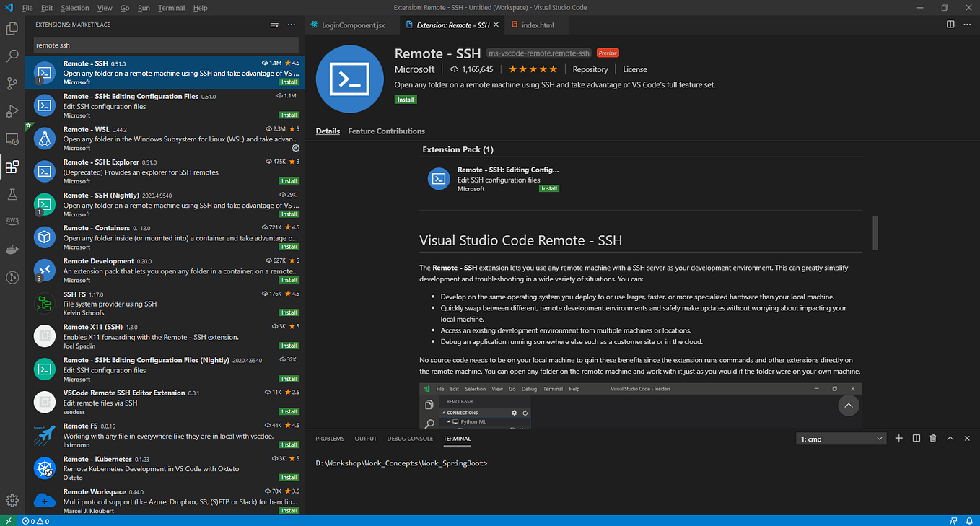The width and height of the screenshot is (980, 526).
Task: Open the editor More Actions ellipsis menu
Action: (968, 24)
